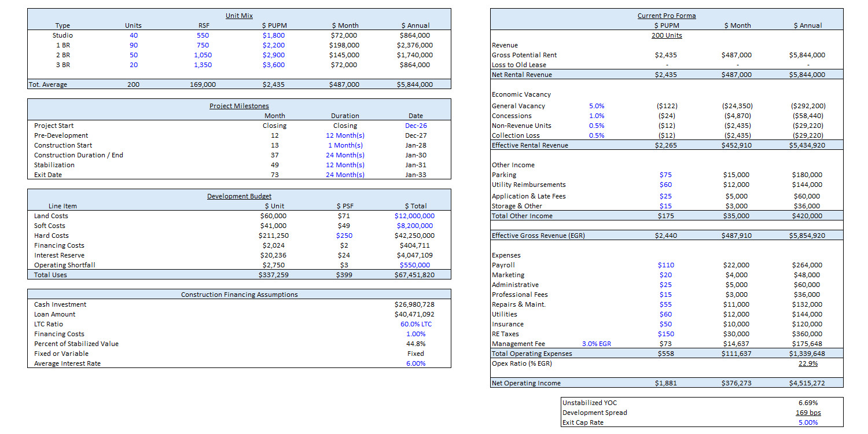Select the Project Start date Dec-26

click(x=415, y=126)
